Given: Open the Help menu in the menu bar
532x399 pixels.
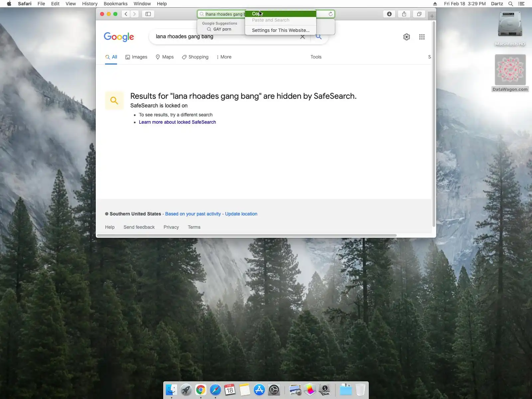Looking at the screenshot, I should [162, 4].
